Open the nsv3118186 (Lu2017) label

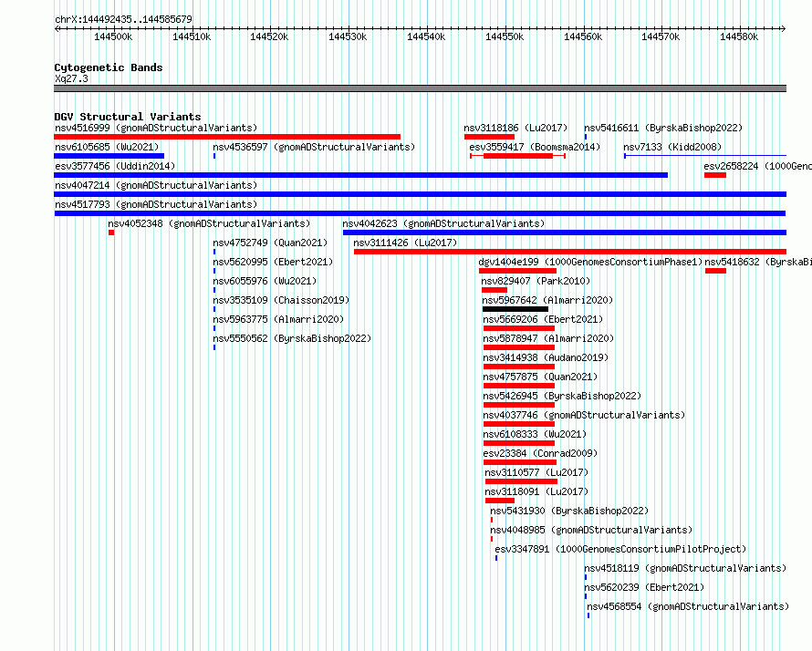(515, 128)
